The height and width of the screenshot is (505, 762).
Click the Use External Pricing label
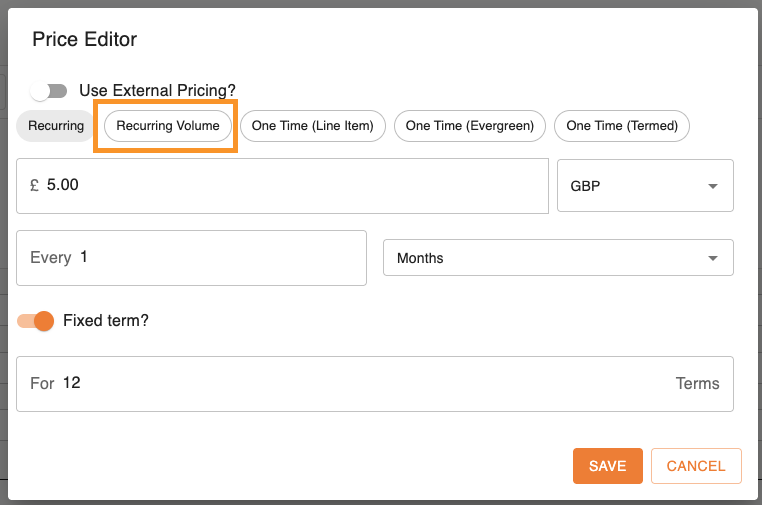(x=157, y=91)
